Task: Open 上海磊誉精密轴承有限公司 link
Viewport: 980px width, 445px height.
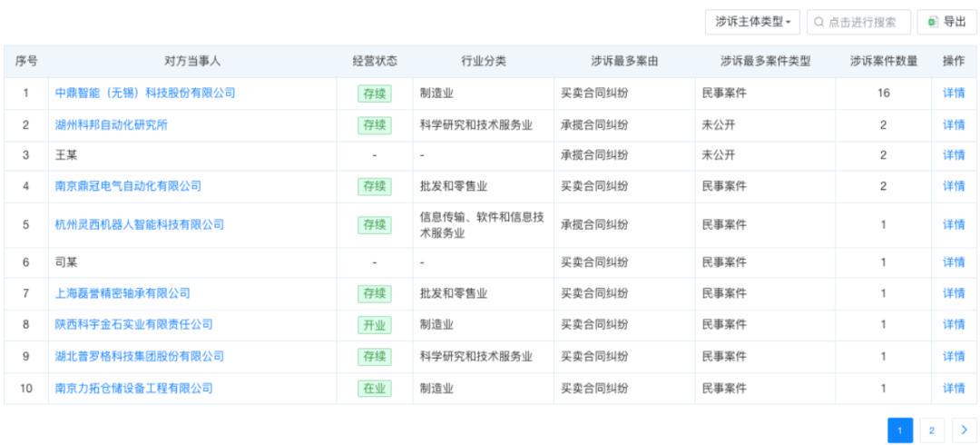Action: point(122,293)
